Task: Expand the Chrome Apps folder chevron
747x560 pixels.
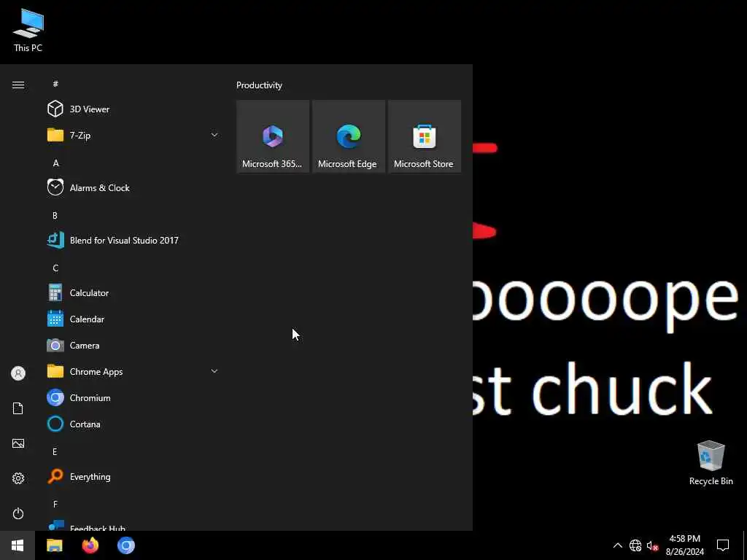Action: pyautogui.click(x=214, y=371)
